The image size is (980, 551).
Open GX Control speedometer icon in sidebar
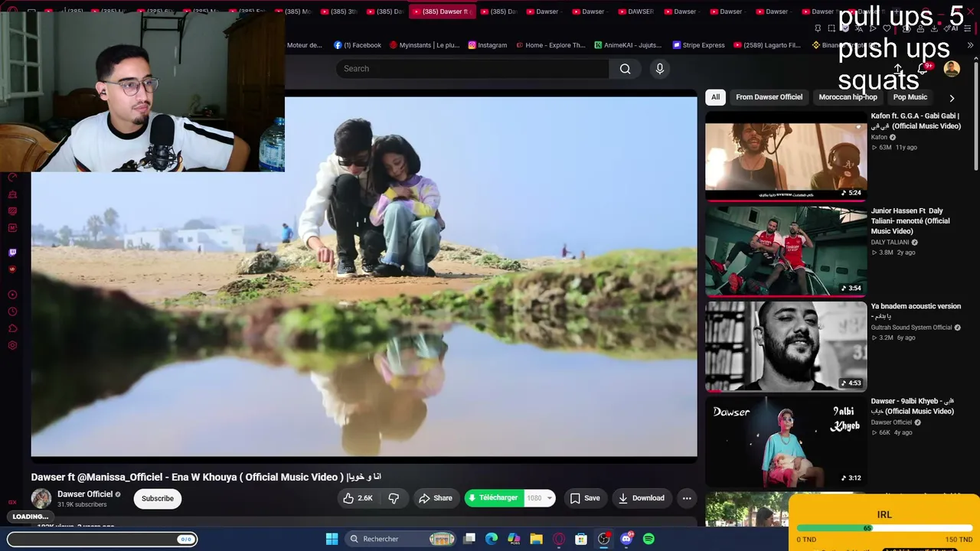[12, 178]
